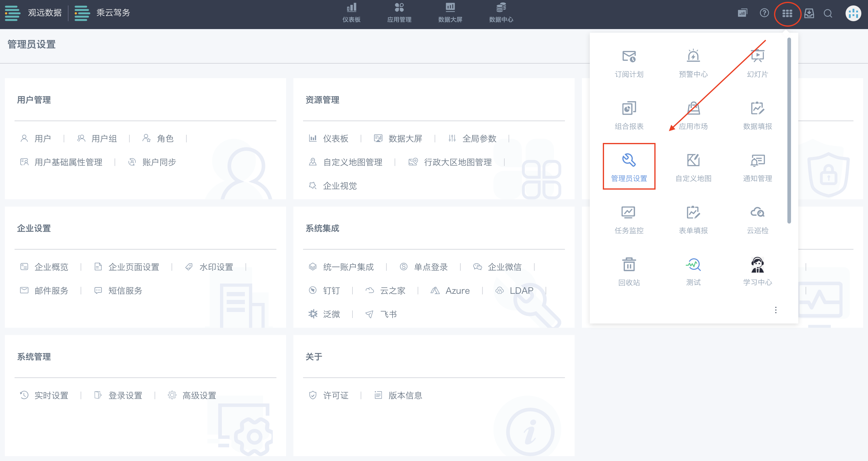Open 钉钉 integration link
Viewport: 868px width, 461px height.
click(x=324, y=290)
